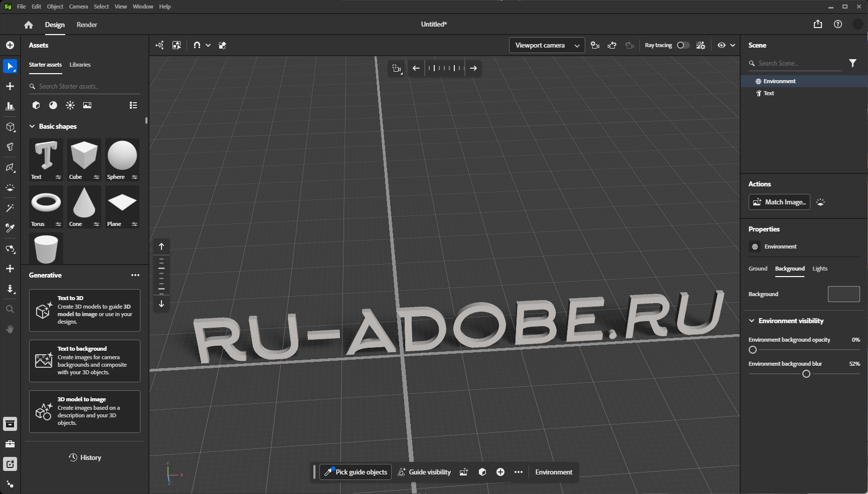Filter assets by Materials icon
The height and width of the screenshot is (494, 868).
[x=53, y=105]
